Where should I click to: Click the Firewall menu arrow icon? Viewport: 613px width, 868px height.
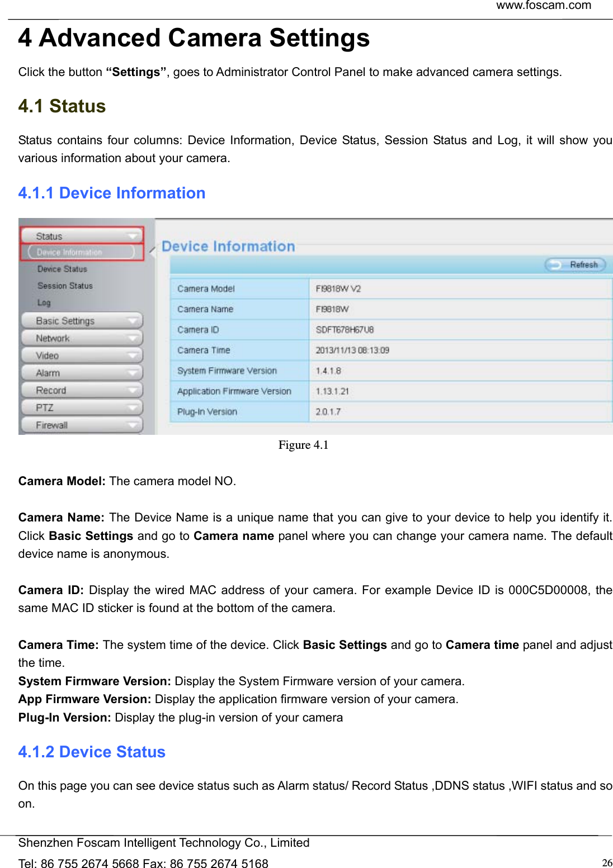pyautogui.click(x=133, y=425)
